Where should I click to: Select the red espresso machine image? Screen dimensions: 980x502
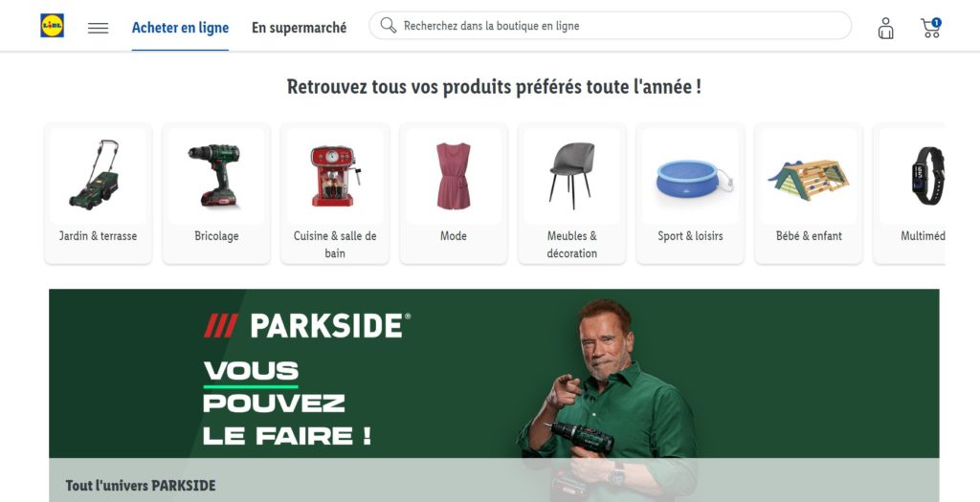335,175
